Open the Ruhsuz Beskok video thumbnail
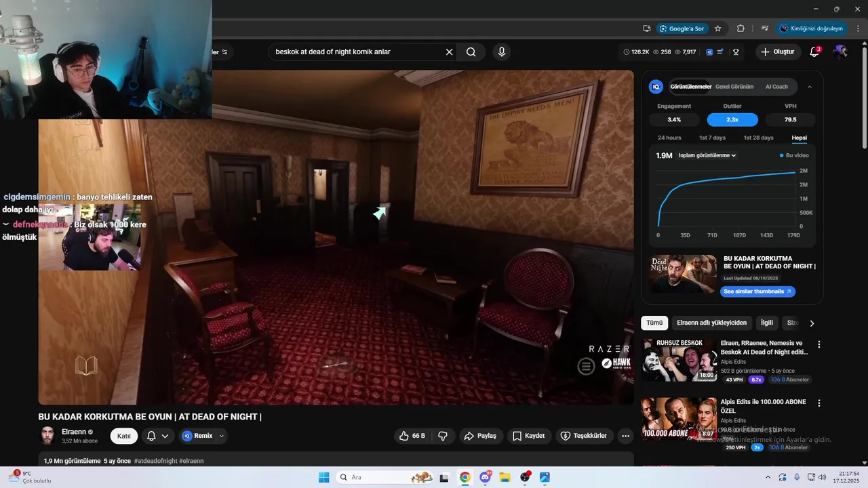Image resolution: width=868 pixels, height=488 pixels. [x=679, y=361]
